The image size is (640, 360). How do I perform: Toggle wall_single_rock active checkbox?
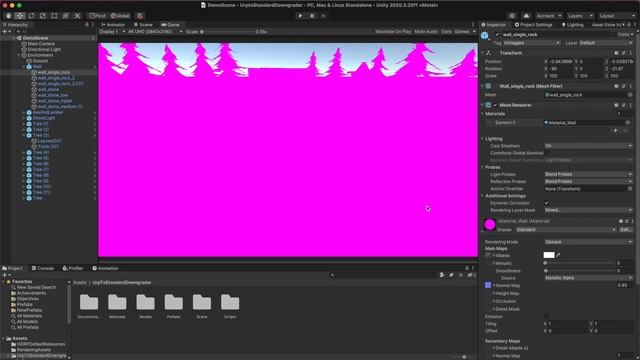(497, 35)
